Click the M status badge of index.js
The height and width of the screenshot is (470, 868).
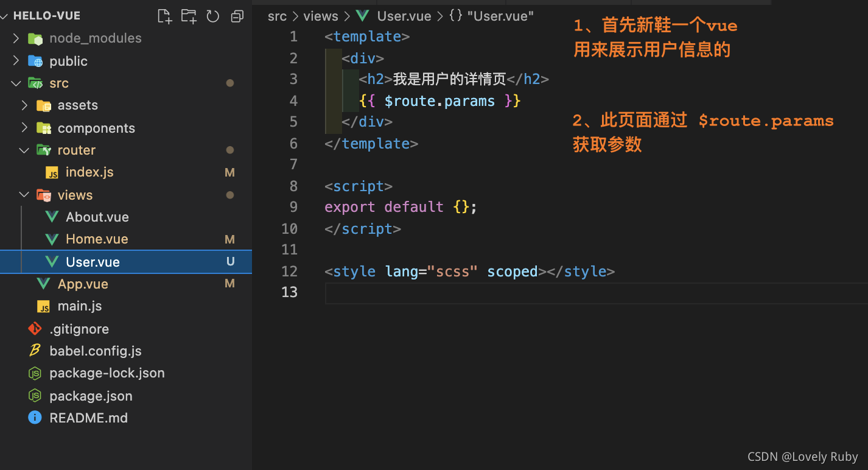point(230,172)
